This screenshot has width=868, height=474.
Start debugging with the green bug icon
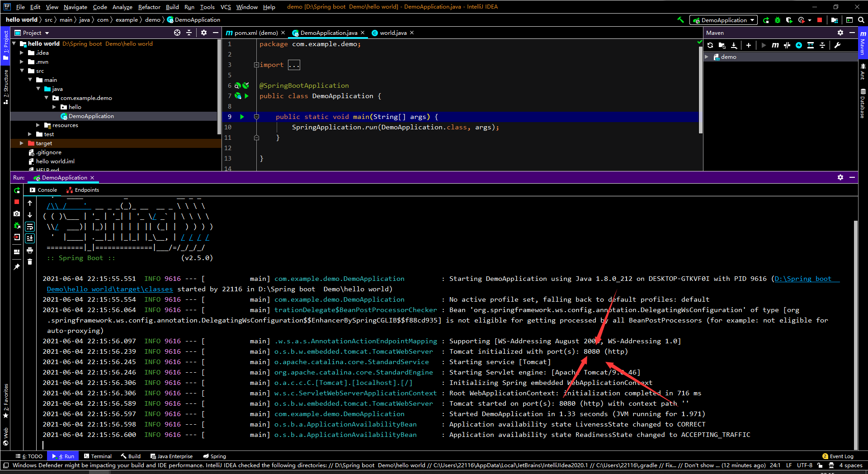click(x=778, y=20)
